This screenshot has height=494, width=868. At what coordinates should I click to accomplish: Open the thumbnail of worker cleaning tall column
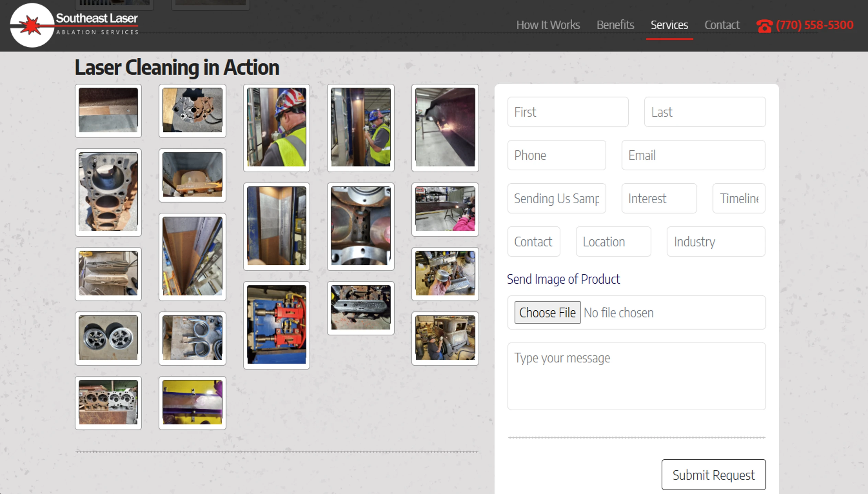(x=361, y=128)
